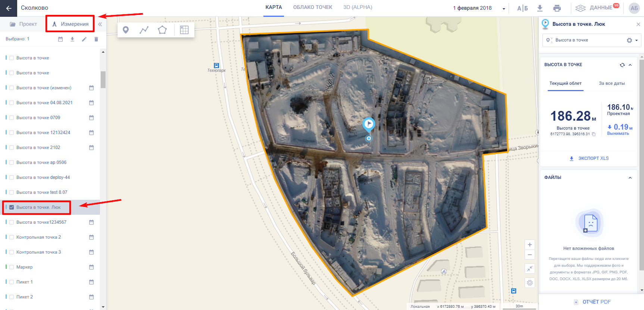644x310 pixels.
Task: Click the measurement list scrollbar thumb
Action: pos(103,80)
